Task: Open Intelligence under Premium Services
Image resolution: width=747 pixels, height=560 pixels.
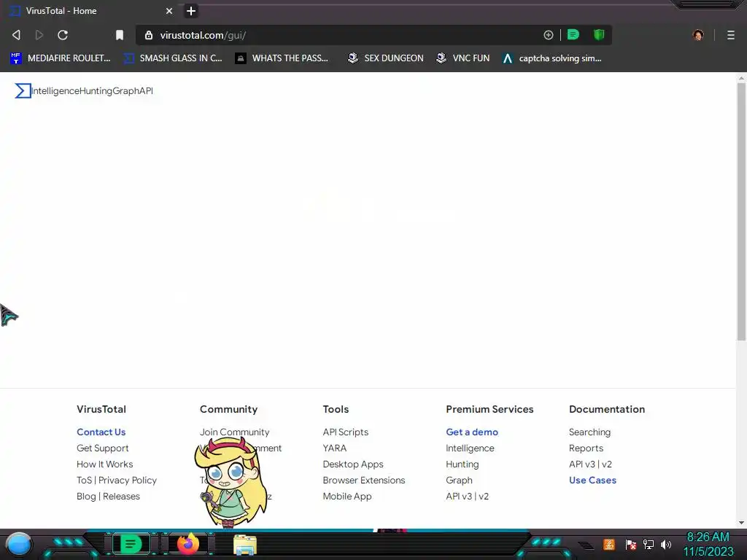Action: (470, 448)
